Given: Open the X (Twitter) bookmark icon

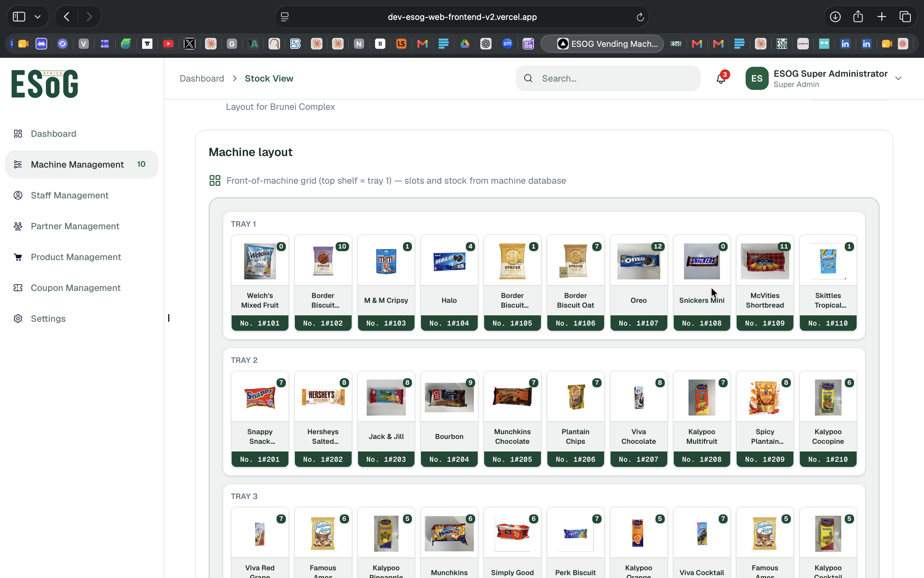Looking at the screenshot, I should pos(189,44).
